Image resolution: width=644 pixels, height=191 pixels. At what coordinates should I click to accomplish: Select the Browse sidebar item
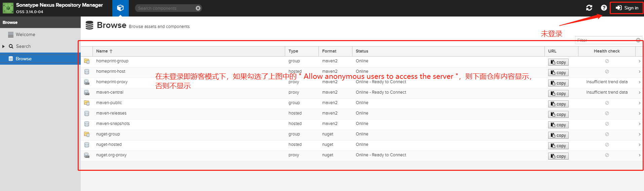40,59
